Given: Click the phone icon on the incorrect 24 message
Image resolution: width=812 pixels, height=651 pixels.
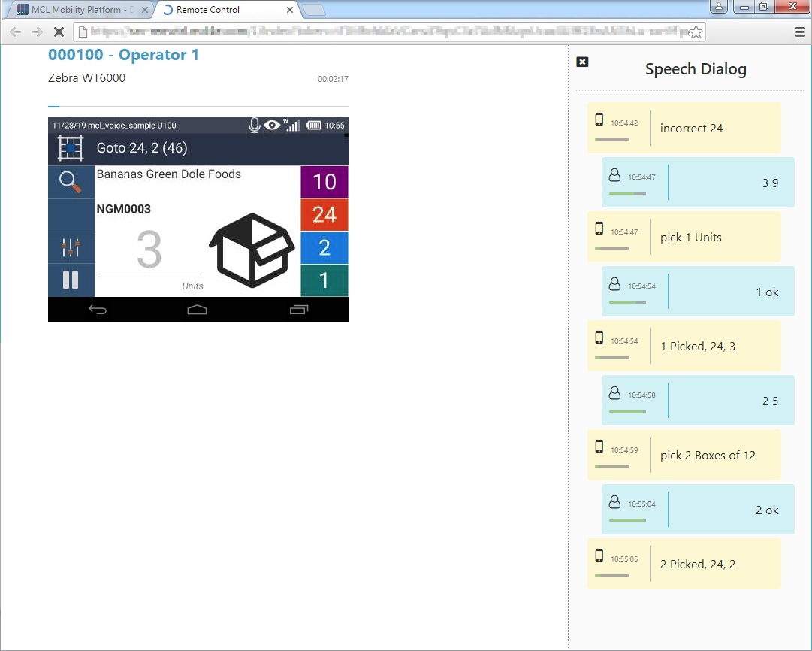Looking at the screenshot, I should pyautogui.click(x=599, y=118).
